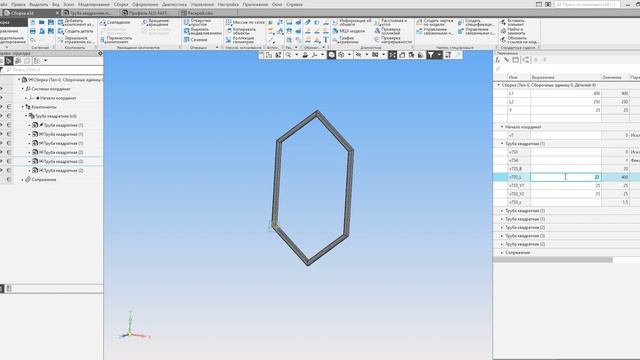Click Информация об объекте button
640x360 pixels.
pos(351,22)
